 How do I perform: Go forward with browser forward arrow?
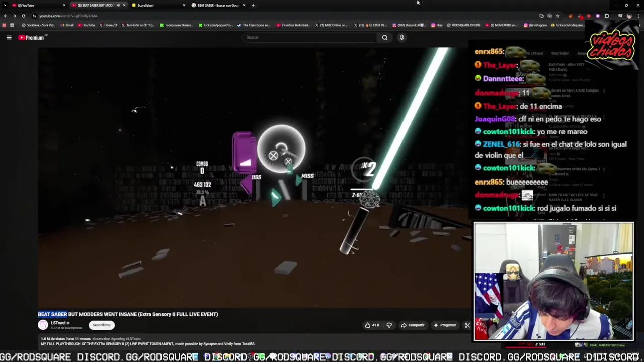click(14, 16)
